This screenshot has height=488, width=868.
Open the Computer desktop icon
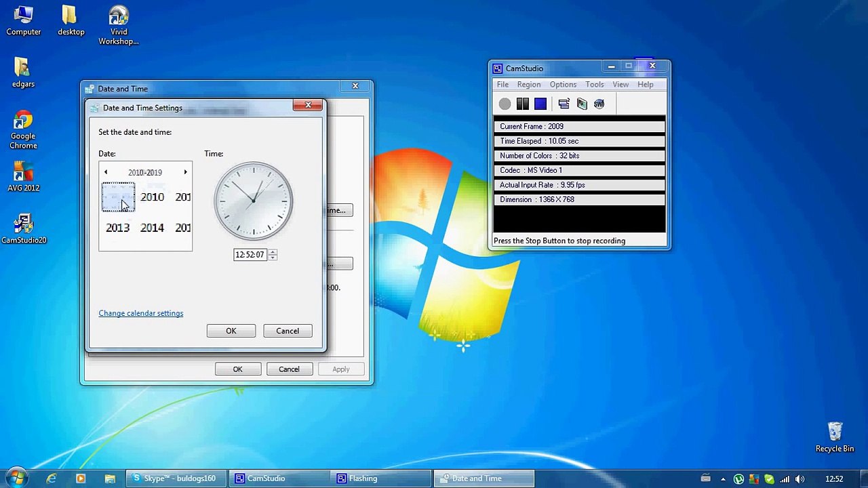[24, 21]
